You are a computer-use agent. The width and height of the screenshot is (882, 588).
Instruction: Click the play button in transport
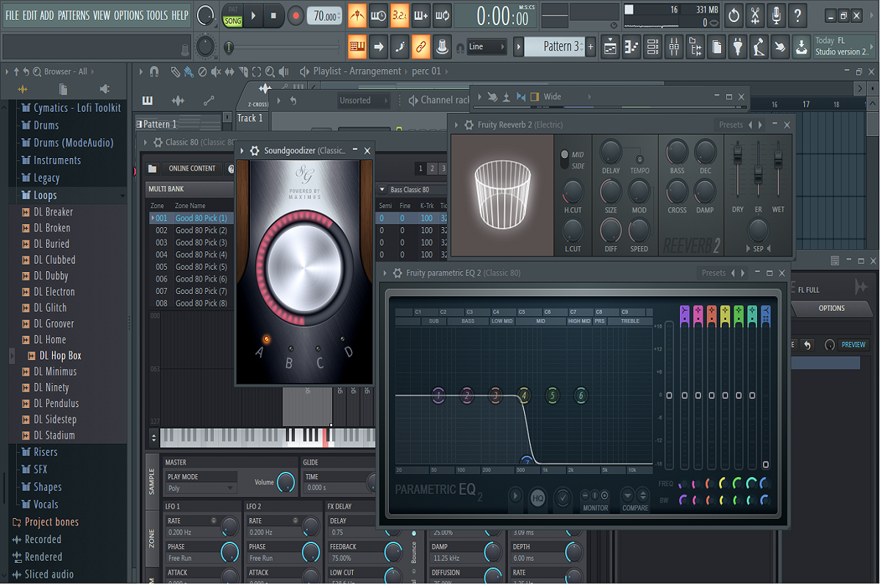(x=254, y=15)
